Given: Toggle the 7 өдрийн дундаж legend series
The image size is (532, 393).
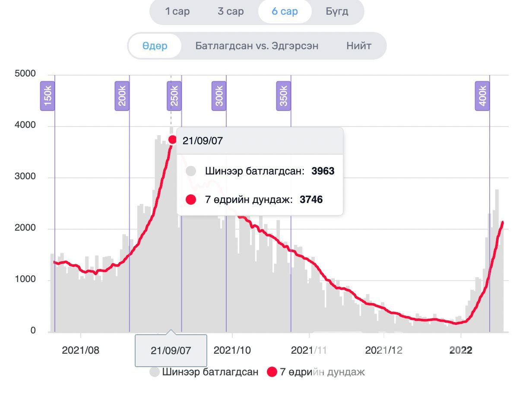Looking at the screenshot, I should point(322,372).
